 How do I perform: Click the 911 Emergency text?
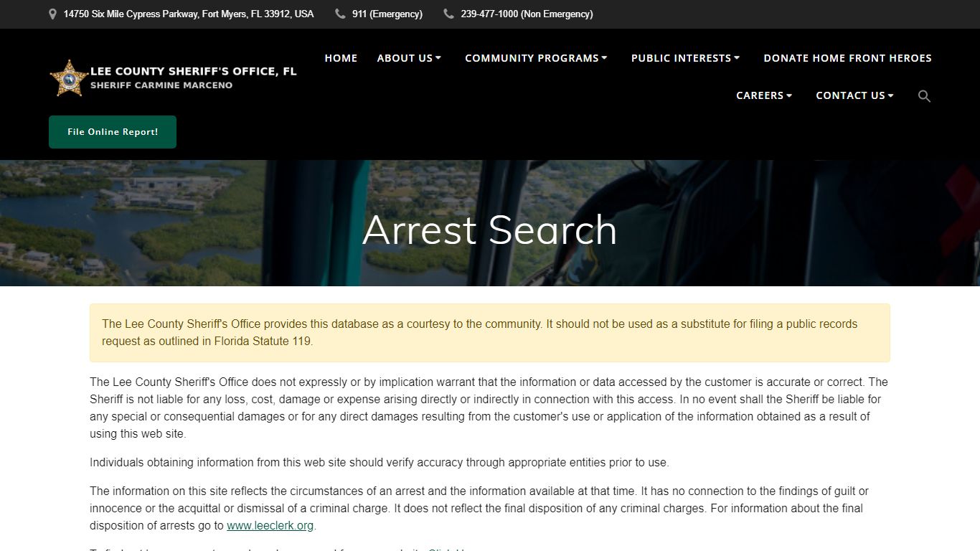point(387,14)
